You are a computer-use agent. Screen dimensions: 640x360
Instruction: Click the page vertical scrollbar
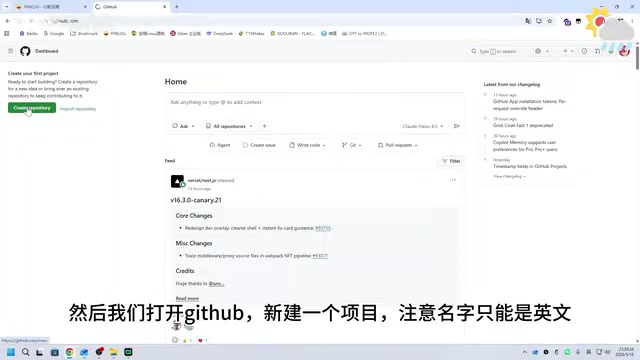[637, 57]
